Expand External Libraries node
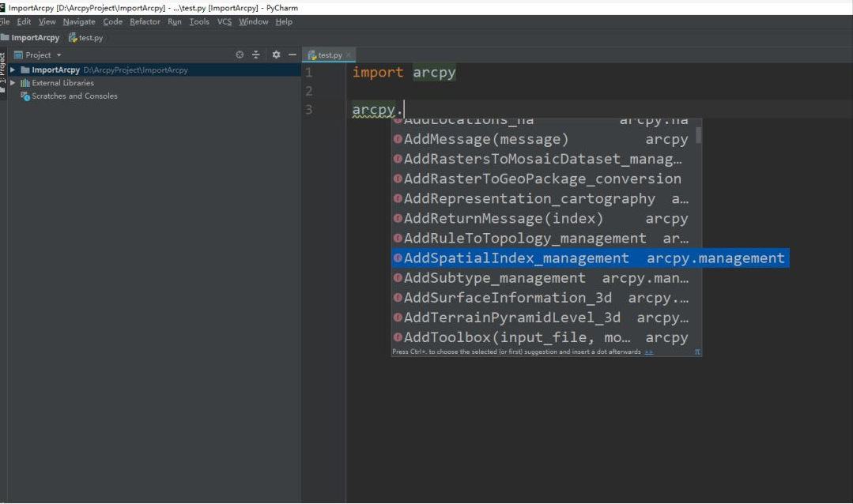Viewport: 853px width, 504px height. [13, 83]
